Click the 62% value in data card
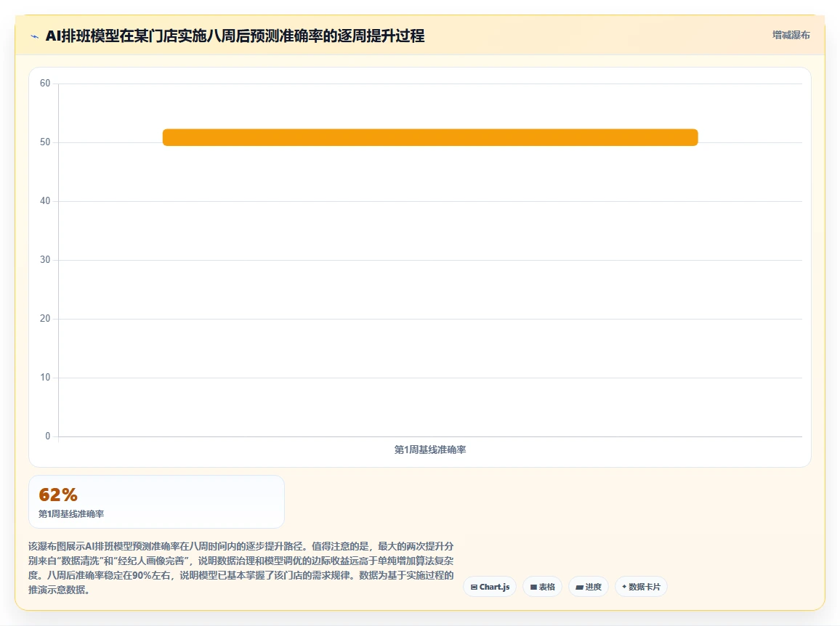The height and width of the screenshot is (626, 840). pos(58,495)
